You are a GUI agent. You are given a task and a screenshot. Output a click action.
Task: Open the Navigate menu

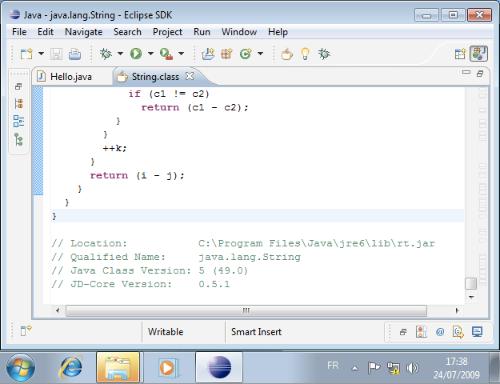[83, 32]
